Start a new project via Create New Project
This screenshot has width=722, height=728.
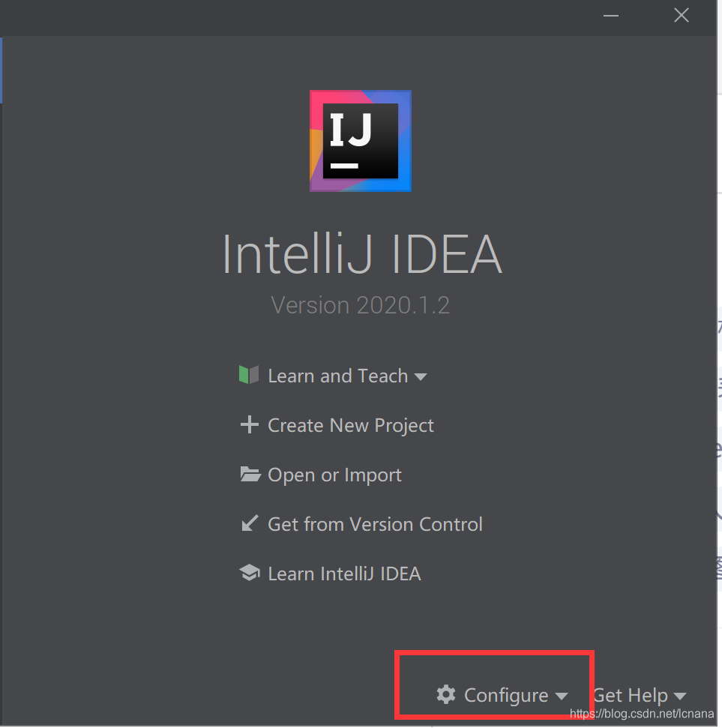click(x=350, y=424)
